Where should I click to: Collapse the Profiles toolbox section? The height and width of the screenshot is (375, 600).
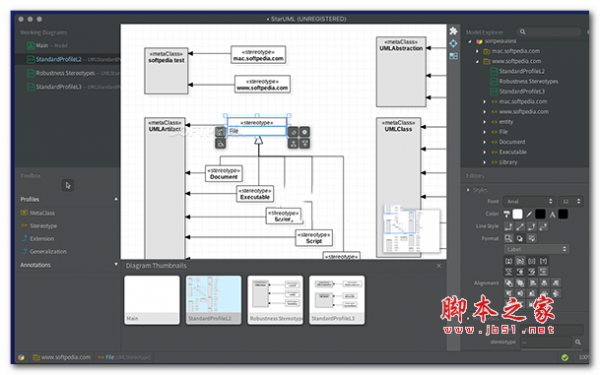(x=116, y=199)
